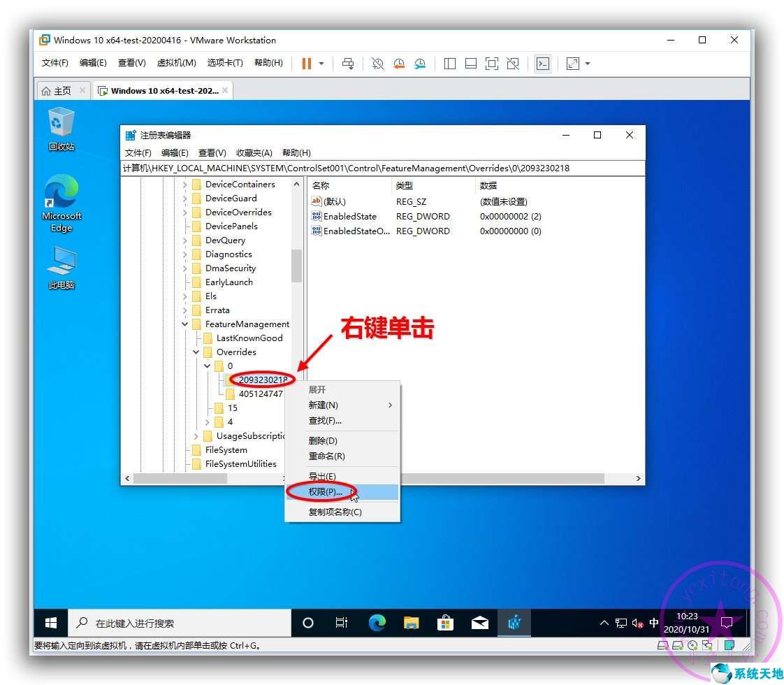The width and height of the screenshot is (784, 685).
Task: Select the EarlyLaunch key
Action: 229,282
